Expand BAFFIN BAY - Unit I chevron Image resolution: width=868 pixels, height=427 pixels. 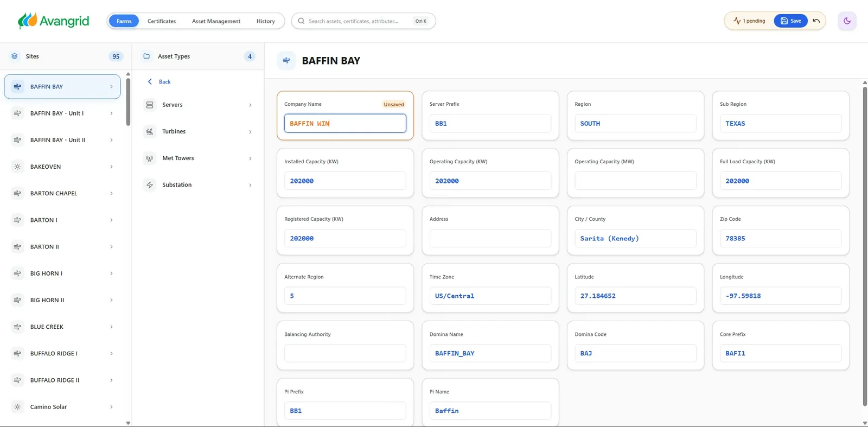(x=111, y=113)
